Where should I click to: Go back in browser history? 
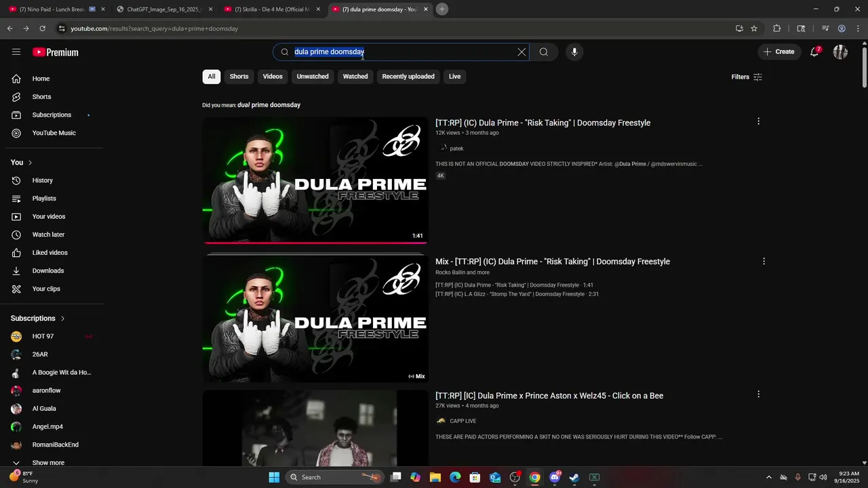(x=9, y=28)
